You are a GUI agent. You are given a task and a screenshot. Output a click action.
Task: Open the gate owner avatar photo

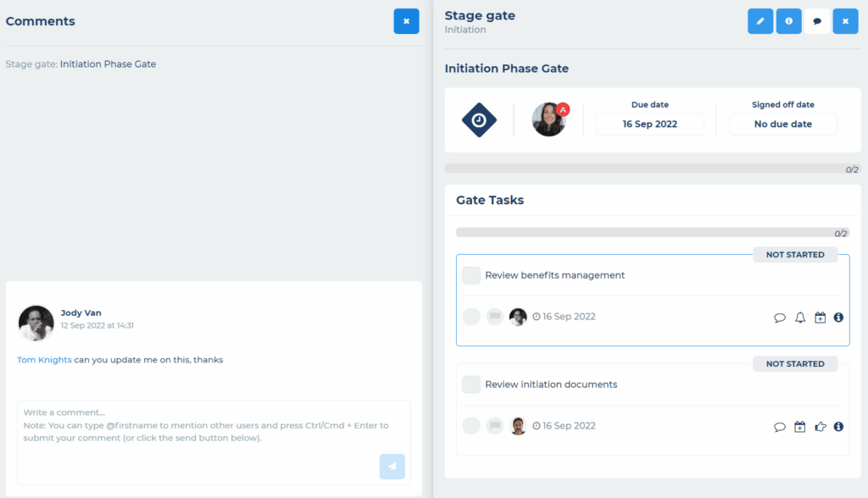pyautogui.click(x=548, y=119)
